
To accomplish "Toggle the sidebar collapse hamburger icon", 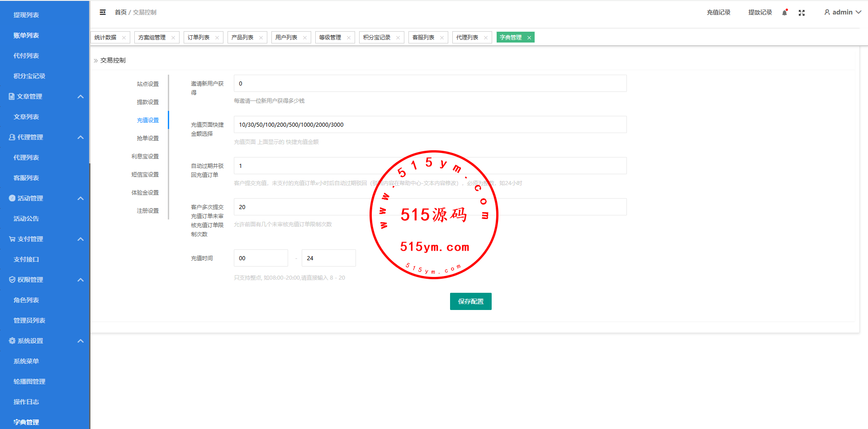I will (103, 12).
